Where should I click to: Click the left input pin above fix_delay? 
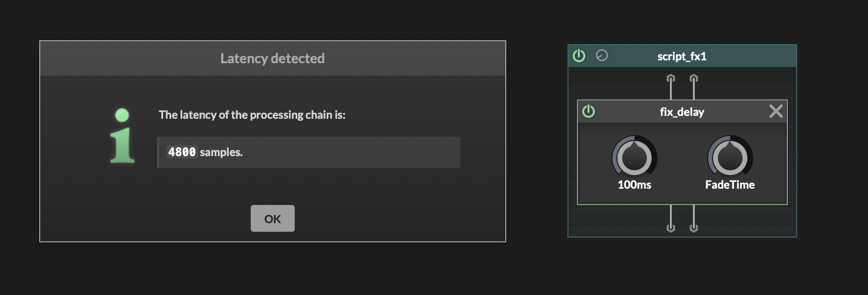(x=671, y=79)
